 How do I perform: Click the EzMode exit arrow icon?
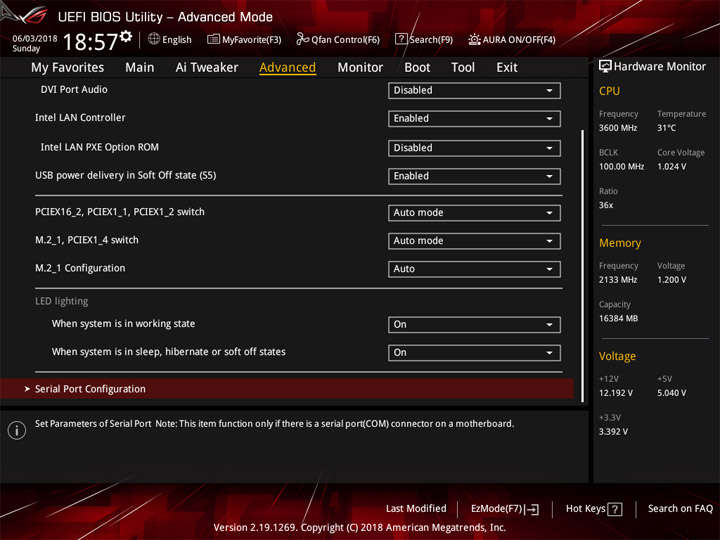533,509
